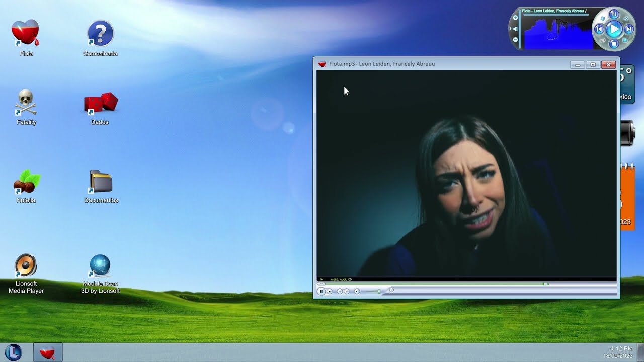Click Next track on the round widget
This screenshot has width=644, height=362.
(629, 29)
